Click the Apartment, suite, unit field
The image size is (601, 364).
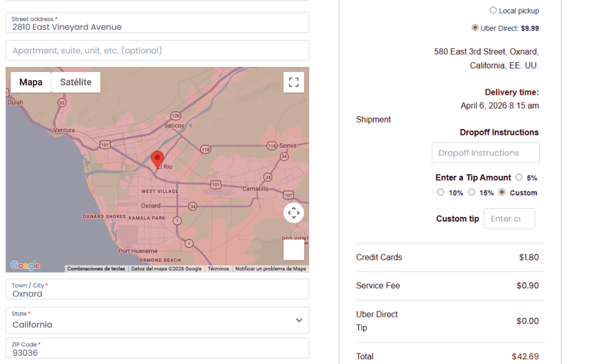(157, 50)
